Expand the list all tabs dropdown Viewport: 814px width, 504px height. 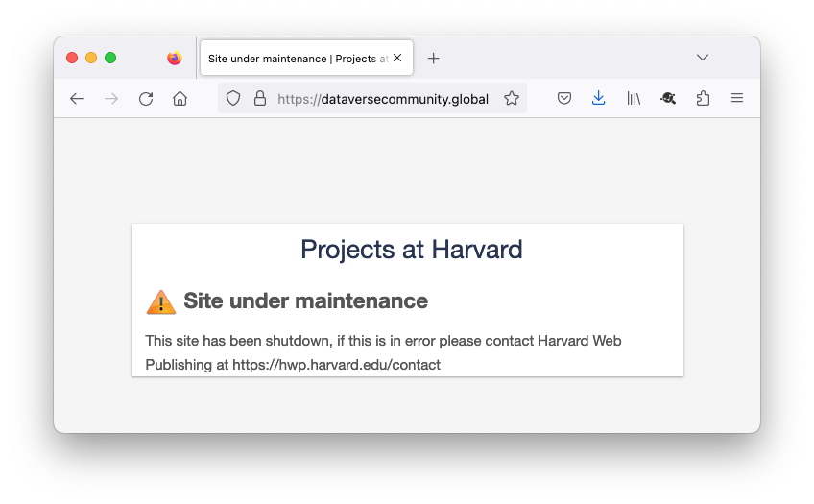click(x=703, y=58)
